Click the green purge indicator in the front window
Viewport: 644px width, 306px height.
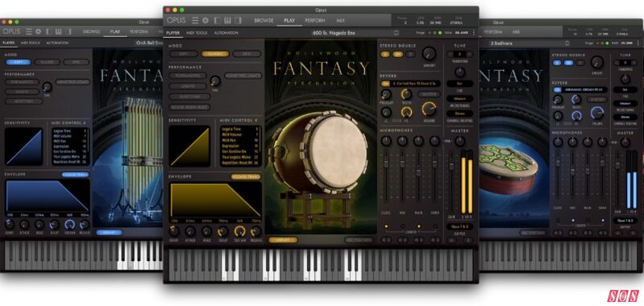click(x=440, y=32)
